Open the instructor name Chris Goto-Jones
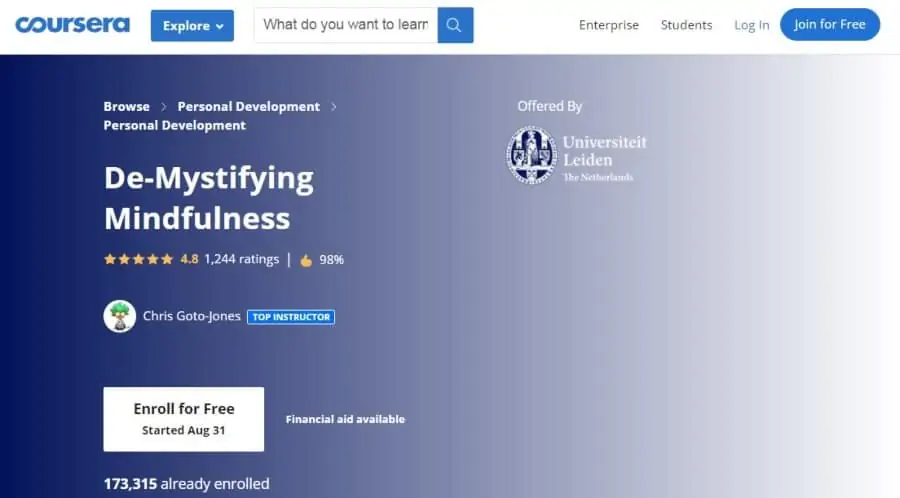This screenshot has width=900, height=498. [191, 316]
